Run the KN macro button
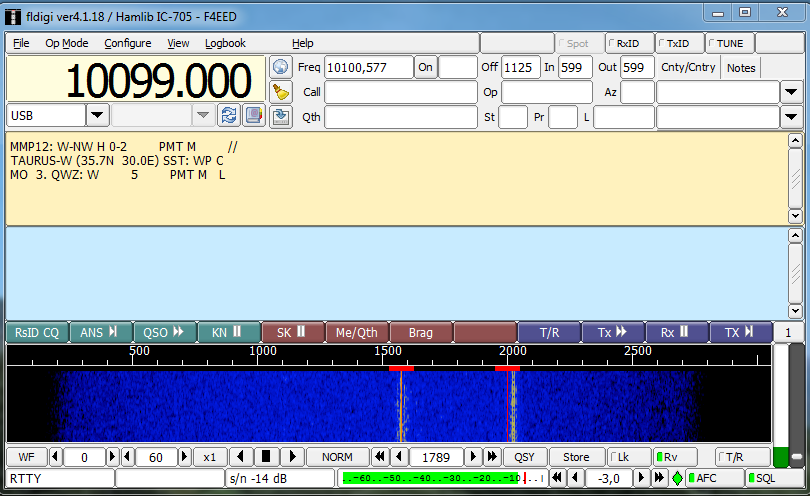The height and width of the screenshot is (496, 810). 227,333
